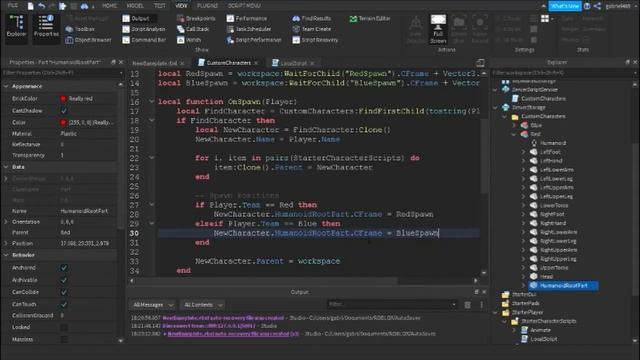Expand the Position property
Viewport: 640px width, 360px height.
coord(6,243)
